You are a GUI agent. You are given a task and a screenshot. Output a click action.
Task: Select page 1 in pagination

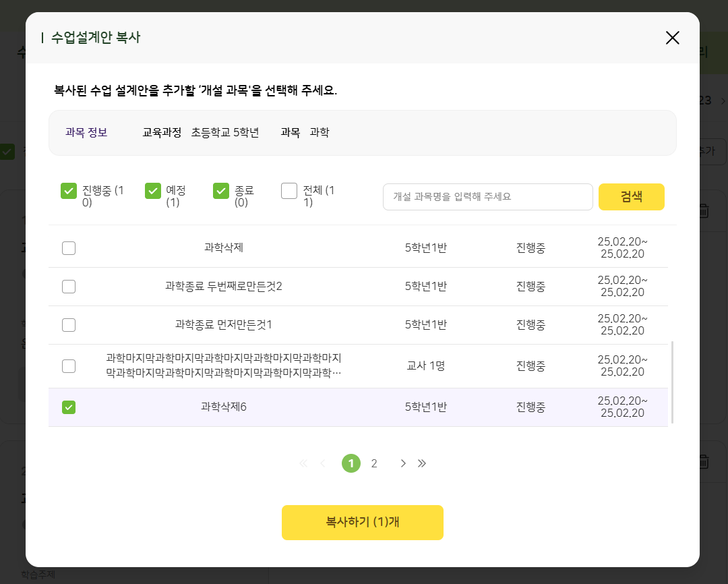click(351, 463)
